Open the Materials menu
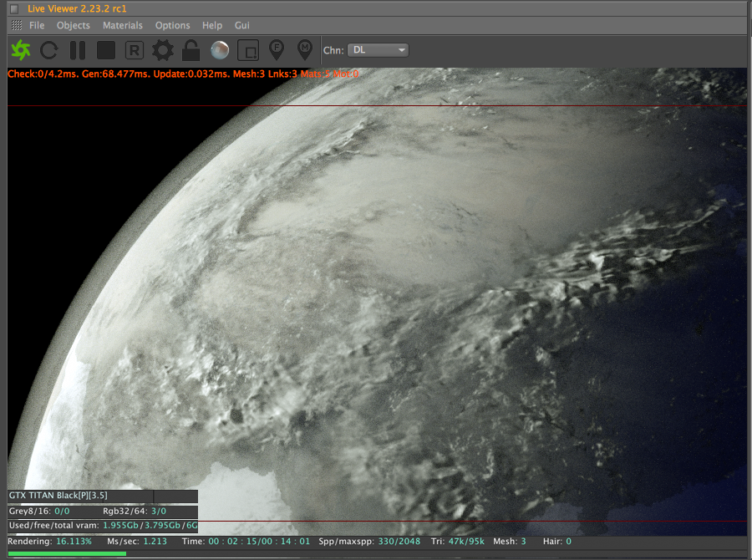 (x=123, y=25)
